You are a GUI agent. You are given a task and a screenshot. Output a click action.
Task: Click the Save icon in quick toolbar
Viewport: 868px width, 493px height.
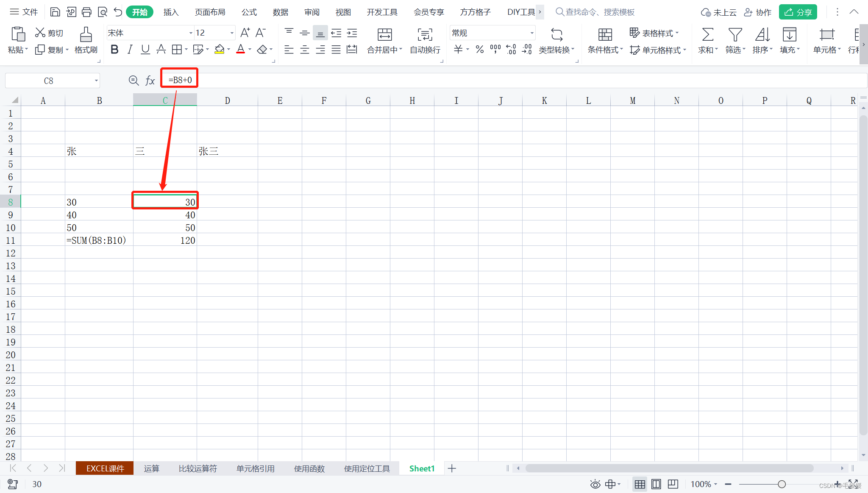click(x=55, y=12)
